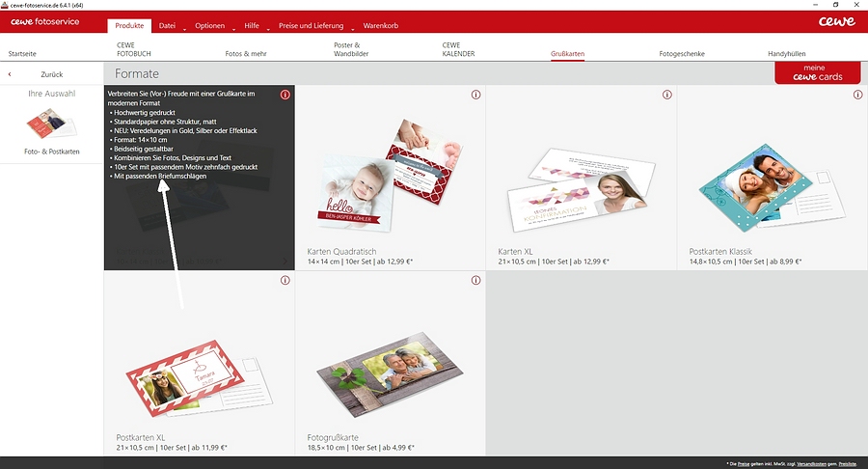
Task: Click 'Hochwertig gedruckt' bullet text
Action: [x=145, y=112]
